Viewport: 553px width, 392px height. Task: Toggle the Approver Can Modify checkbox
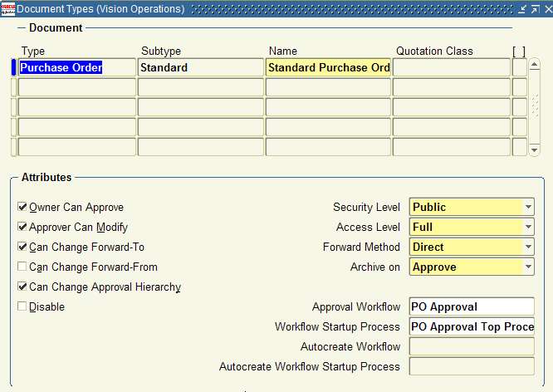point(22,228)
